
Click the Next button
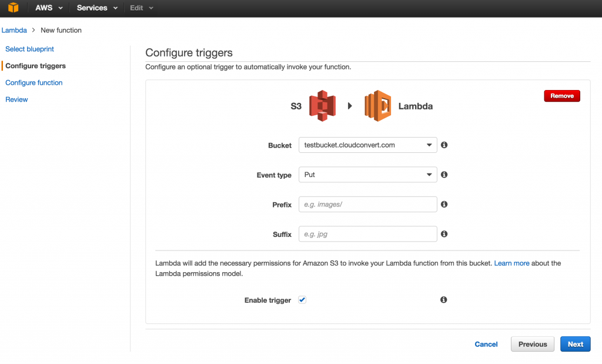[x=575, y=344]
